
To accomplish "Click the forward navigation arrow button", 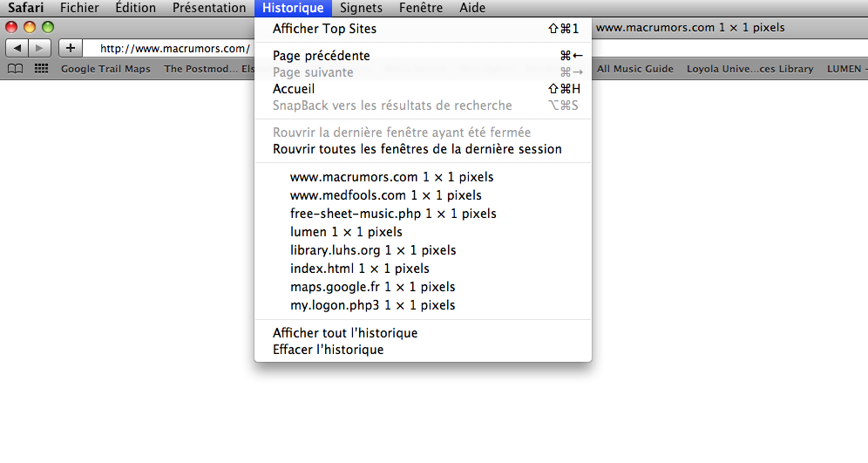I will tap(39, 48).
